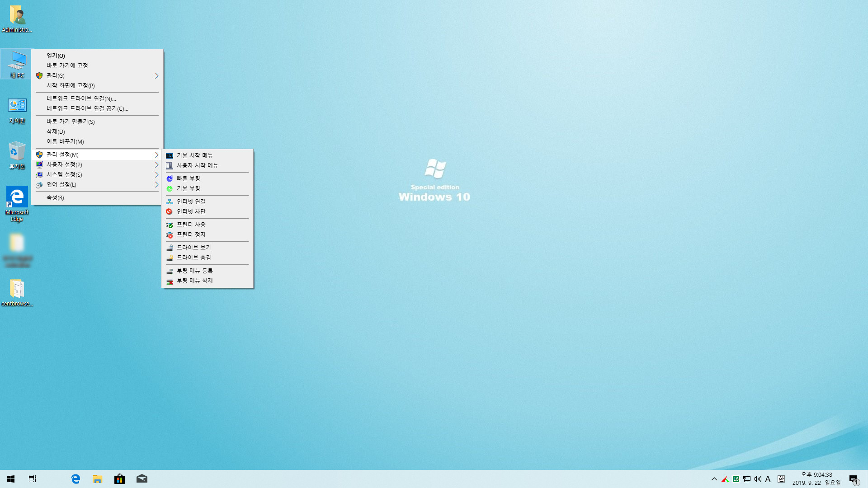This screenshot has width=868, height=488.
Task: Click the green 16 tray icon
Action: pyautogui.click(x=736, y=479)
